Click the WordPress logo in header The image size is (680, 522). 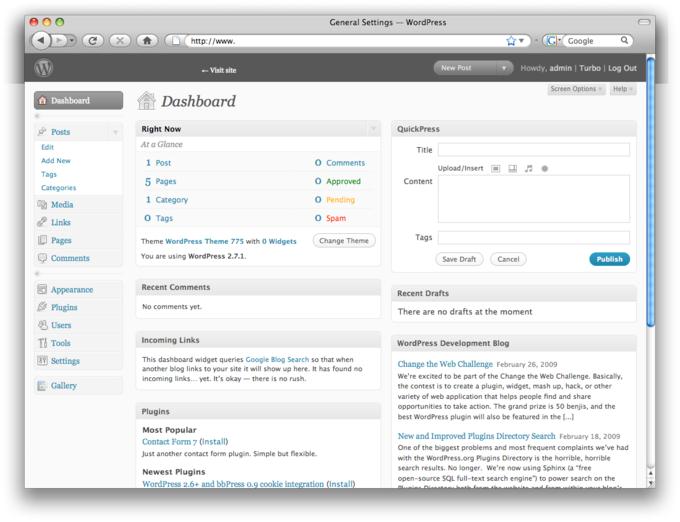point(43,68)
